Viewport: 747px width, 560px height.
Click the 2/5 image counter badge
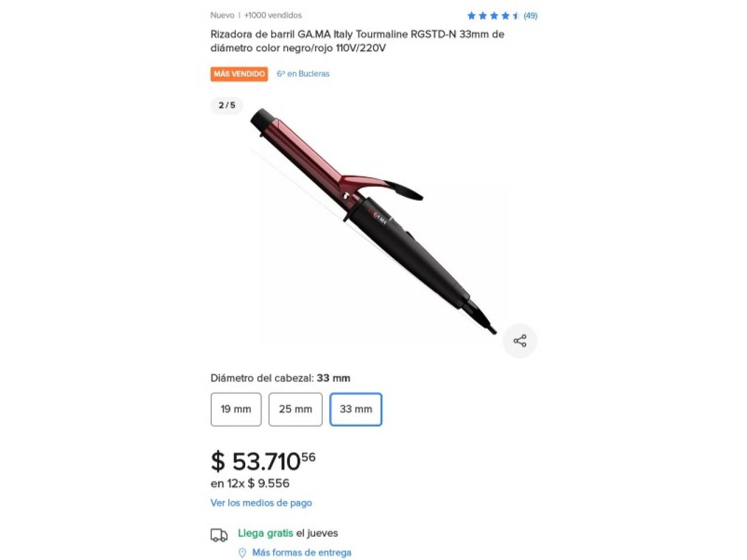[x=227, y=105]
